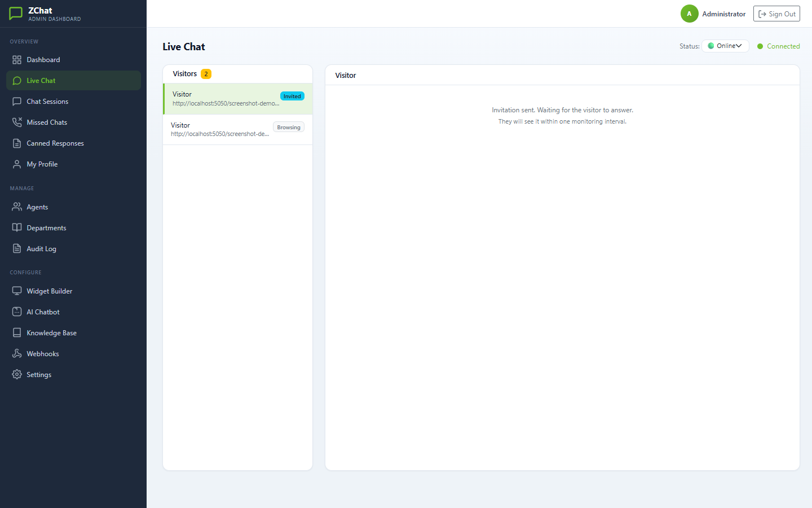
Task: Select the Invited visitor row
Action: point(237,99)
